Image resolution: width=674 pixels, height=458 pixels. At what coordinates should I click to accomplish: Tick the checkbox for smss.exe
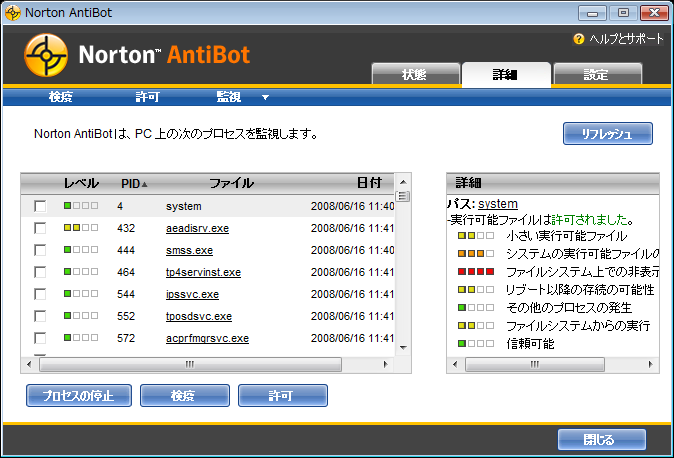click(x=40, y=250)
